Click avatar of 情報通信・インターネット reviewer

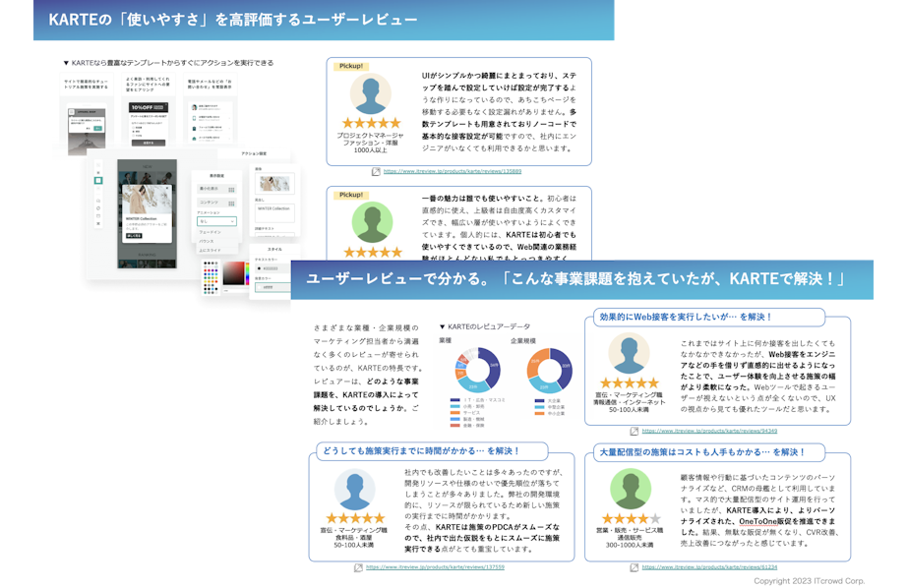pos(629,353)
